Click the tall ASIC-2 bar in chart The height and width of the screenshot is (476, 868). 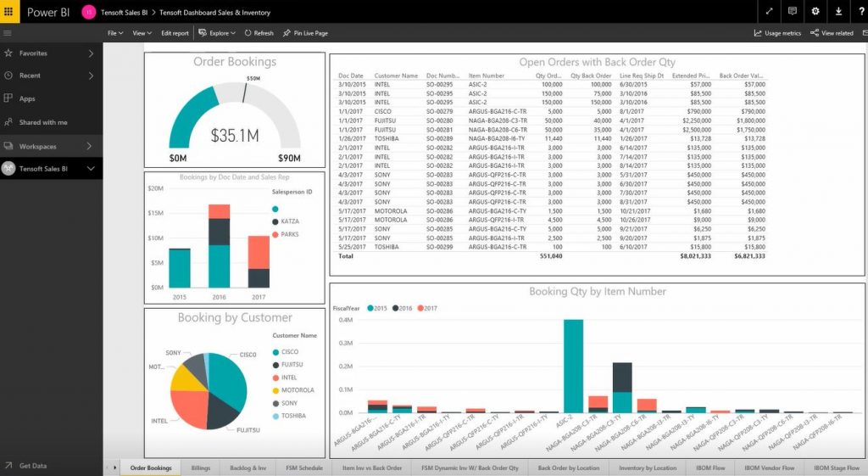pos(573,367)
